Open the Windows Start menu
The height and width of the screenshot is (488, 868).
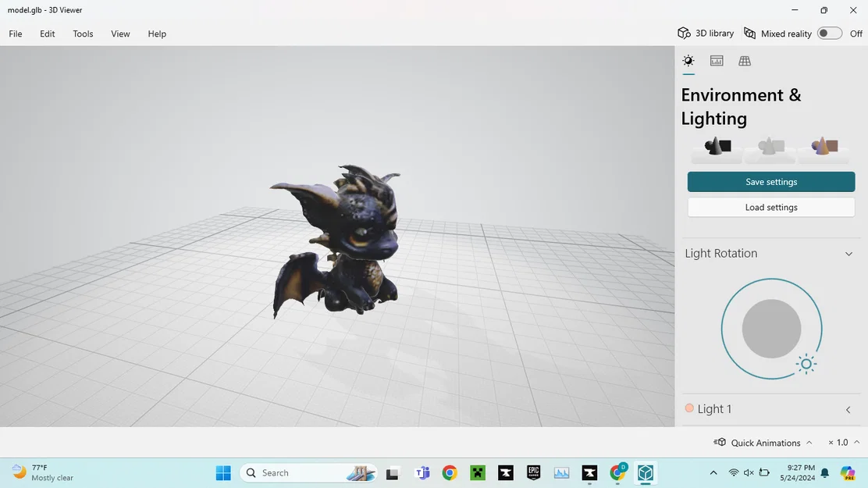pos(223,473)
